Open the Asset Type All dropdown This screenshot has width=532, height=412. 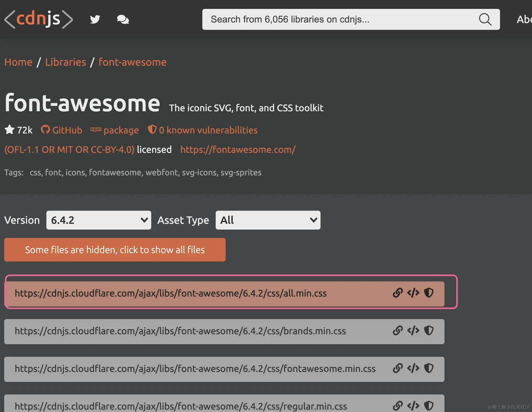(268, 220)
